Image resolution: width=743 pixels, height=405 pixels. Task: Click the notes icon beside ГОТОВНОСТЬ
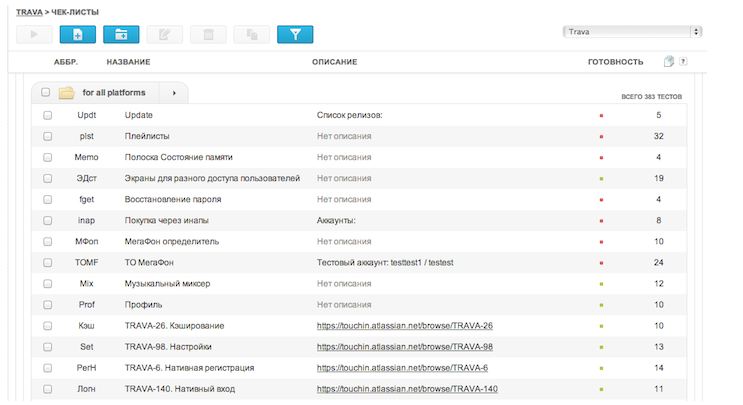(x=669, y=62)
